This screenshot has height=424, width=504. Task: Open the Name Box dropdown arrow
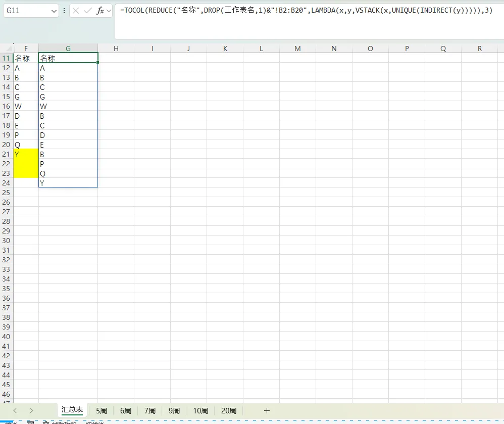pos(54,11)
